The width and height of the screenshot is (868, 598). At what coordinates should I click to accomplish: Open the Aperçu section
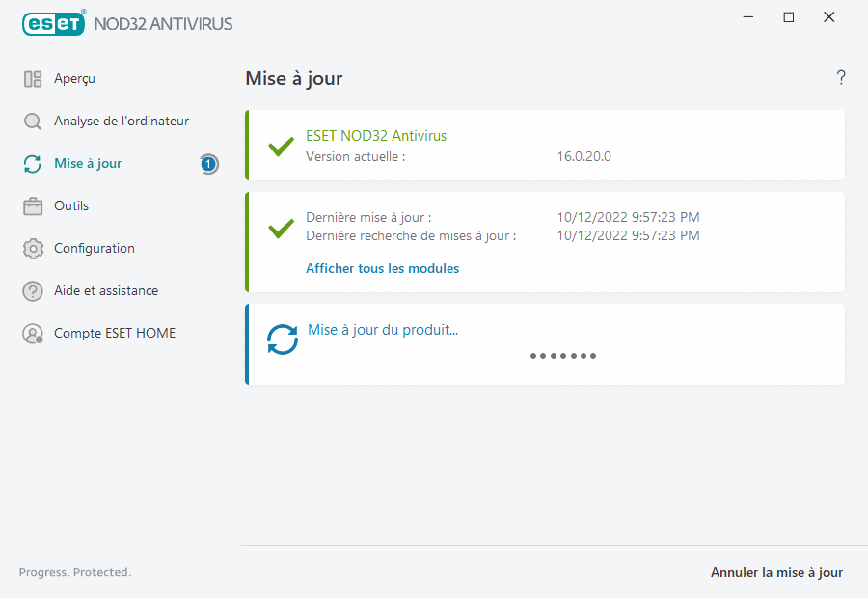point(74,79)
